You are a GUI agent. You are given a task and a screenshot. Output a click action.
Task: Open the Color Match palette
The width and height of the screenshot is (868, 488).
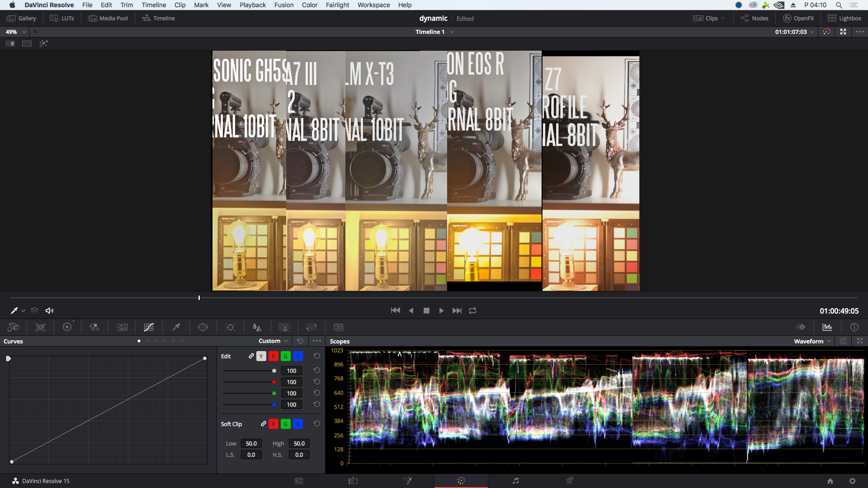[x=41, y=327]
